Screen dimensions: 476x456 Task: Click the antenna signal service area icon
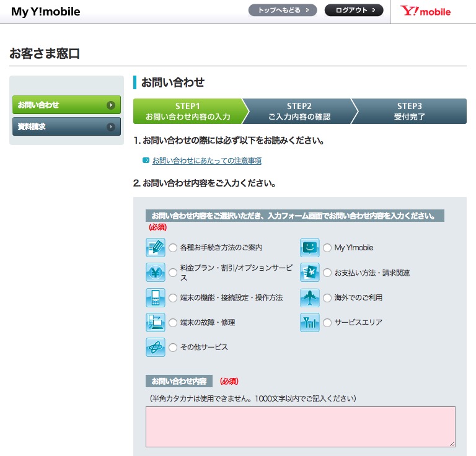310,322
